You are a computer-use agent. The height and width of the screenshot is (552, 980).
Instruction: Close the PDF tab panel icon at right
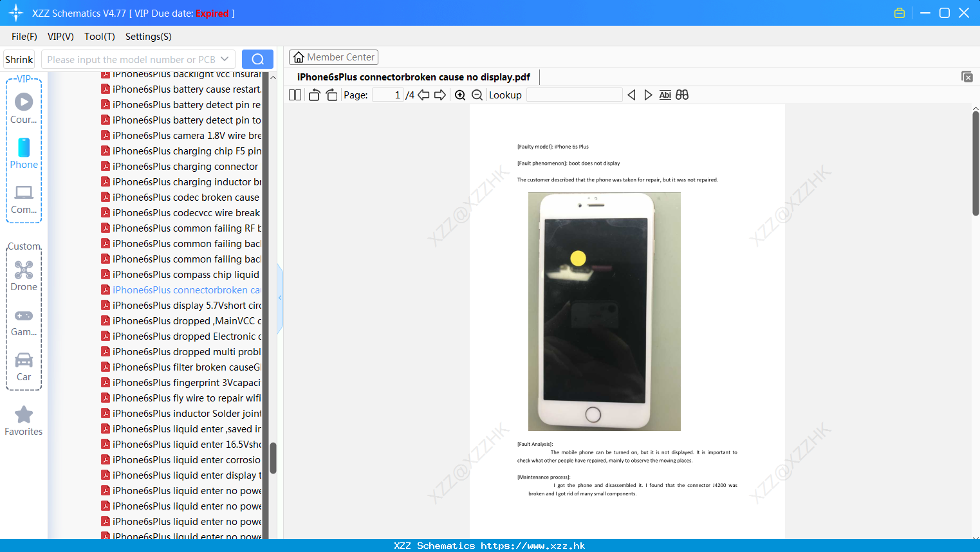[x=967, y=77]
